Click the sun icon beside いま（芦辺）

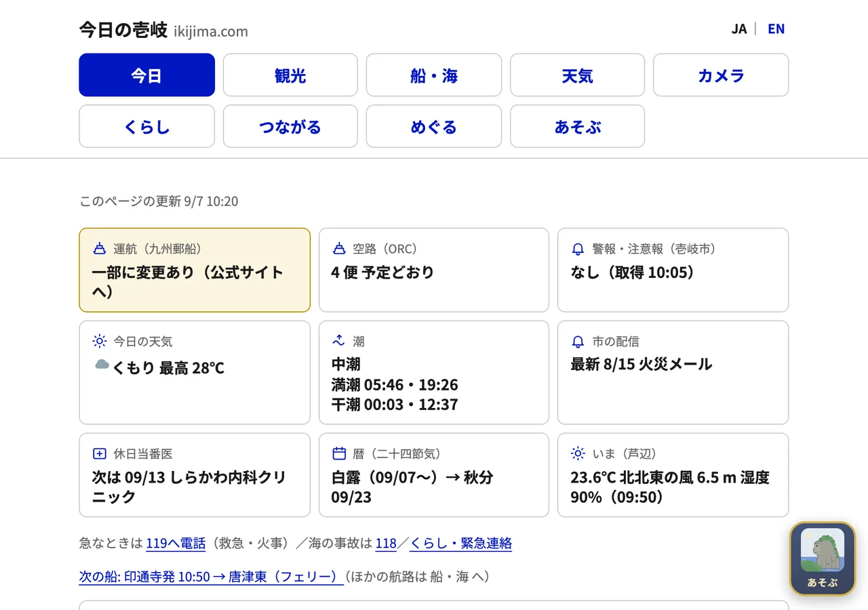pyautogui.click(x=578, y=453)
